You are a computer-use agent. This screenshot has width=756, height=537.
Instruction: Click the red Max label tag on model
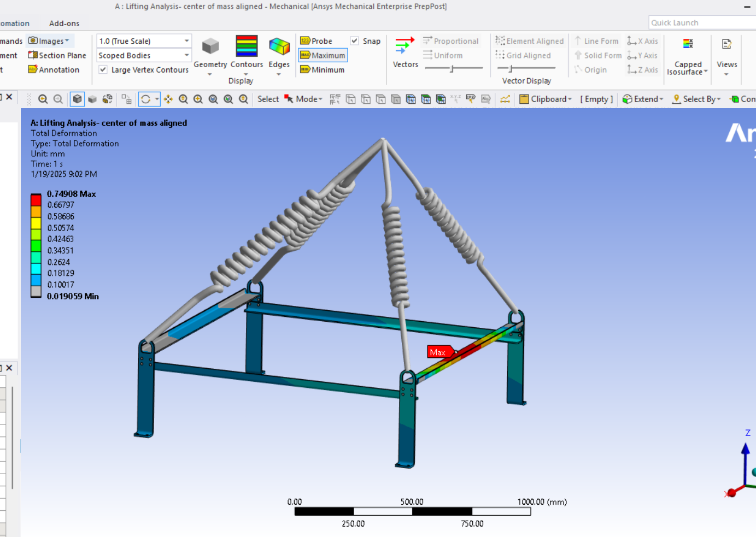[x=440, y=352]
